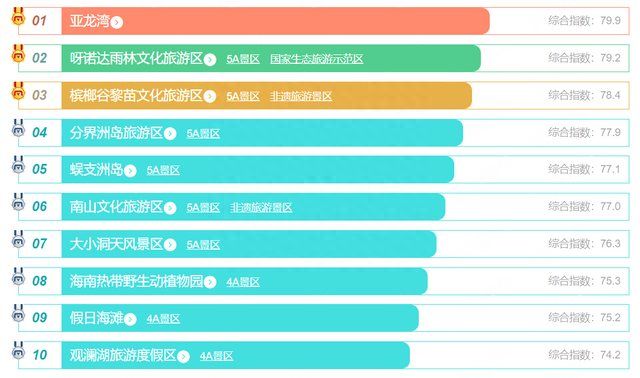Image resolution: width=640 pixels, height=378 pixels.
Task: Expand details arrow for 槟榔谷黎苗文化旅游区
Action: pyautogui.click(x=210, y=96)
